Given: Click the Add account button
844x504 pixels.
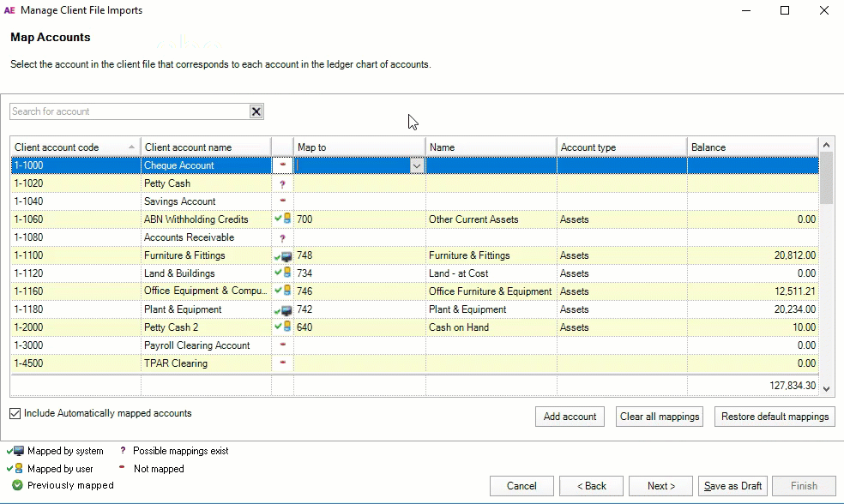Looking at the screenshot, I should point(569,417).
